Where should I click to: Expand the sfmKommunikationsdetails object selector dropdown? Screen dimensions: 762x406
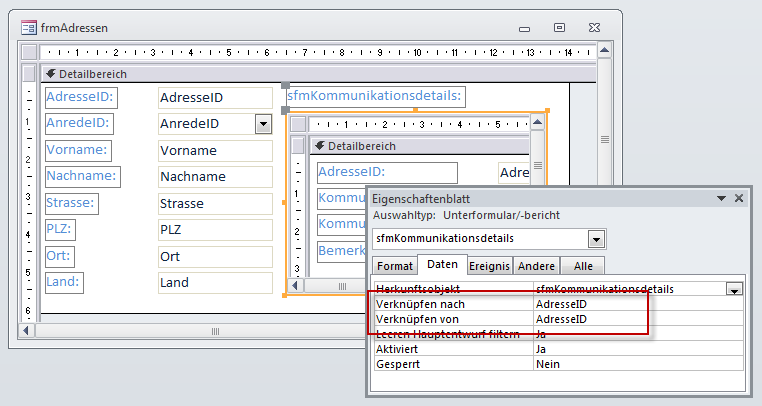point(596,240)
